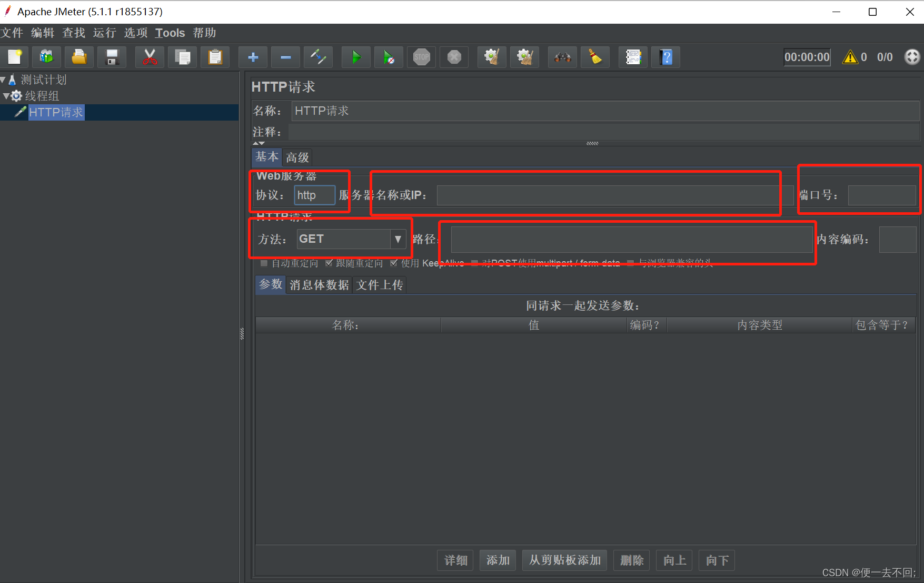Toggle the 跟随重定向 checkbox
Viewport: 924px width, 583px height.
click(x=329, y=263)
